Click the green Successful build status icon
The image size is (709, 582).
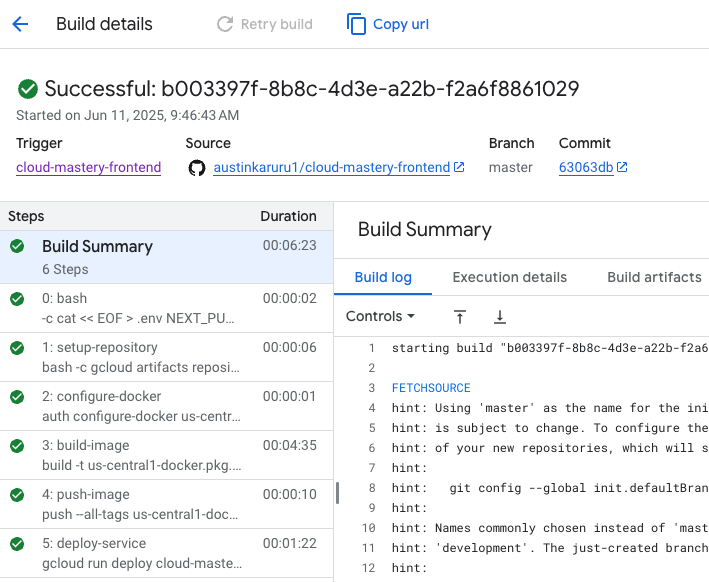28,89
